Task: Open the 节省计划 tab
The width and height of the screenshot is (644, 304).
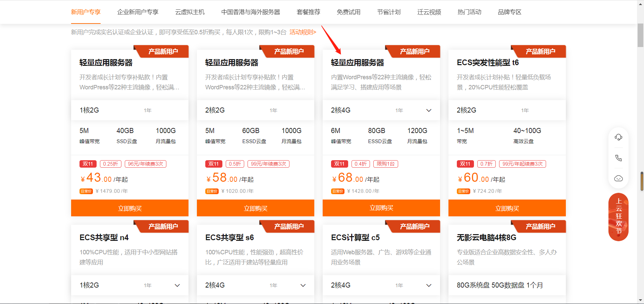Action: (x=389, y=12)
